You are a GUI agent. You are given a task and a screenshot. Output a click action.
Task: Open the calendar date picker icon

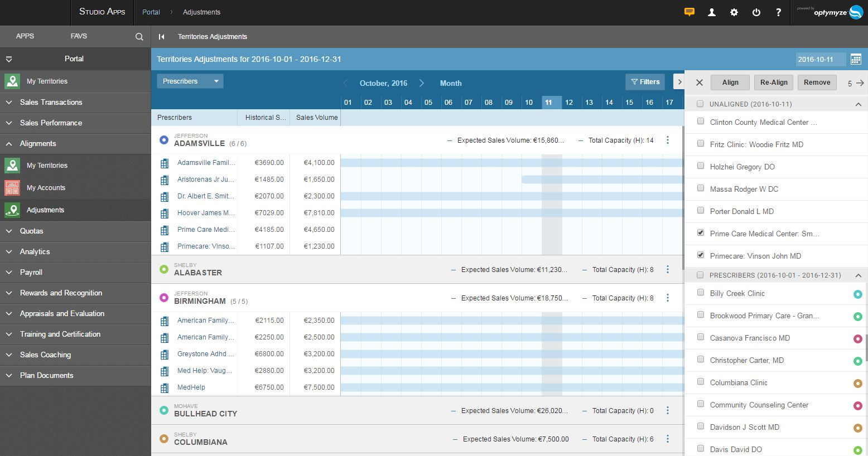point(856,59)
